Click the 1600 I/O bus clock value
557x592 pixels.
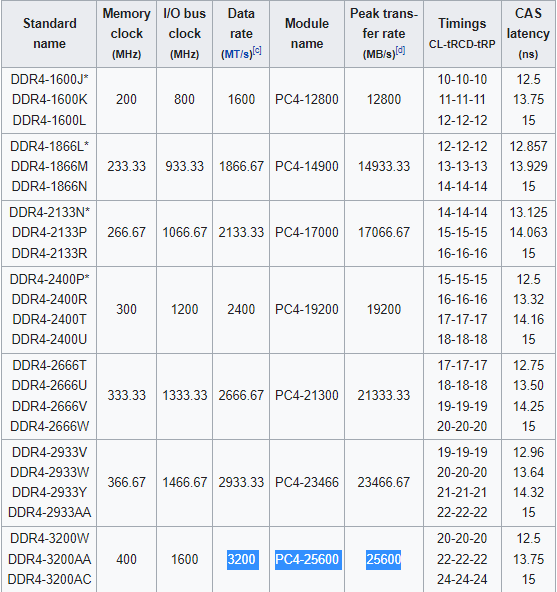click(184, 559)
